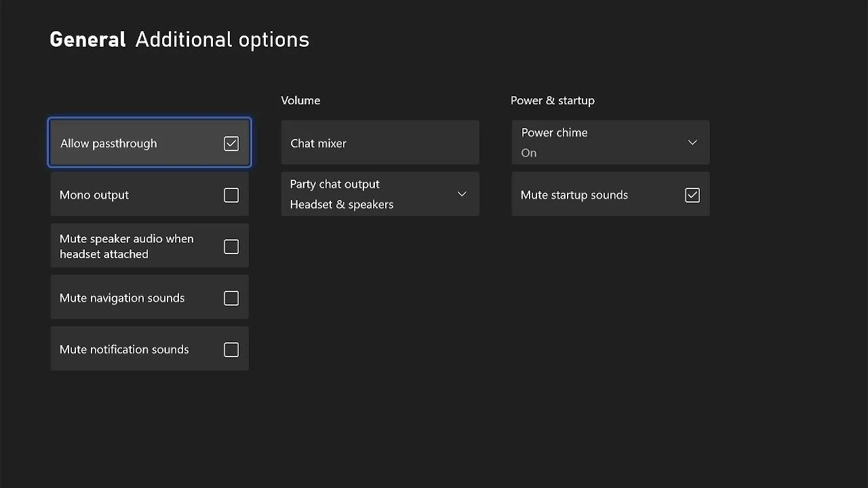Image resolution: width=868 pixels, height=488 pixels.
Task: Select the Mute startup sounds label
Action: tap(574, 195)
